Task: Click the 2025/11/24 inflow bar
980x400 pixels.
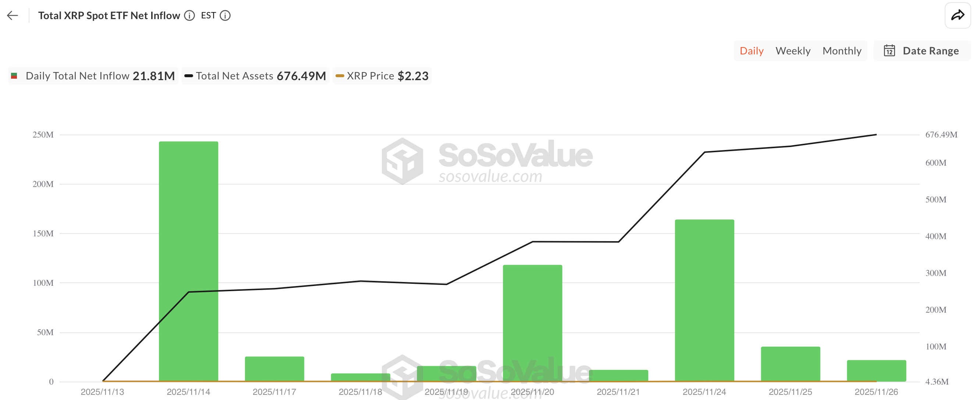Action: pos(704,300)
